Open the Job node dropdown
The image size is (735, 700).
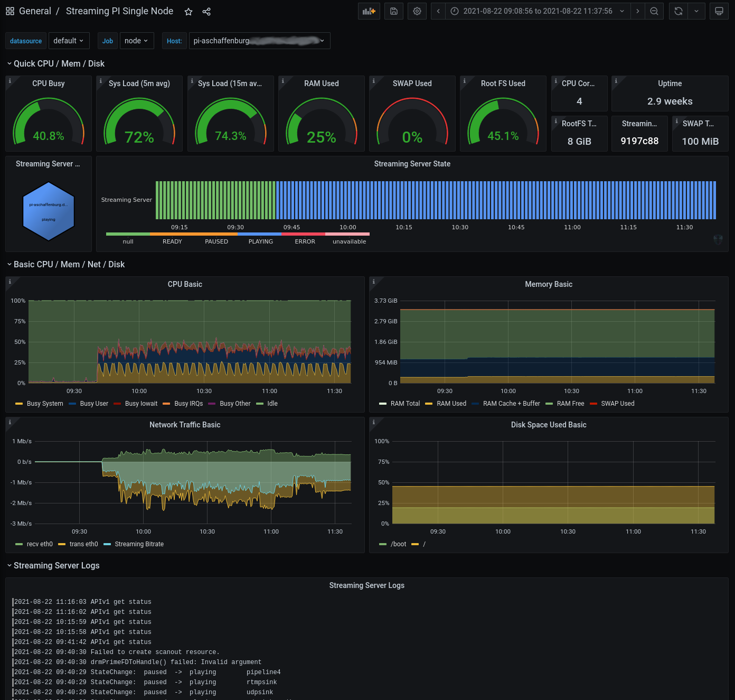coord(136,41)
